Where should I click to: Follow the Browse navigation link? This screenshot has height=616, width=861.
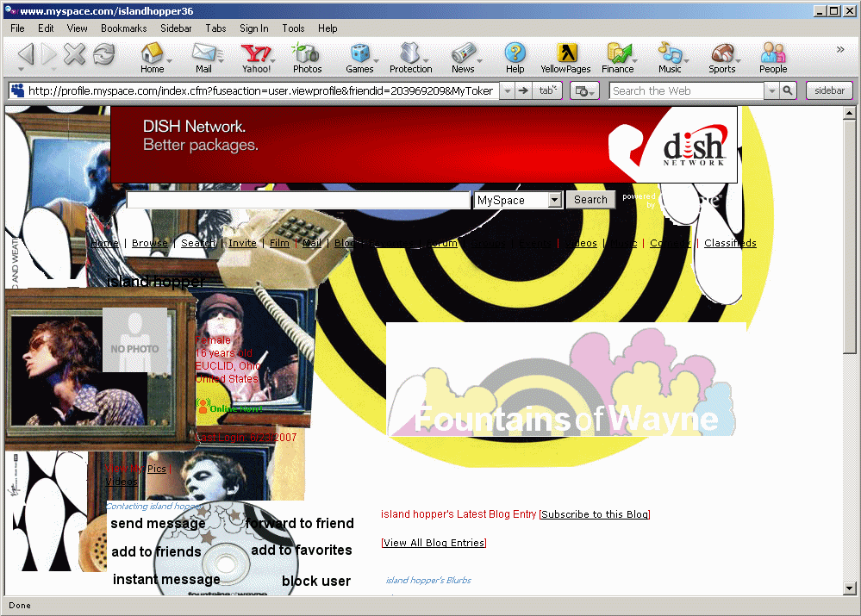[x=150, y=243]
